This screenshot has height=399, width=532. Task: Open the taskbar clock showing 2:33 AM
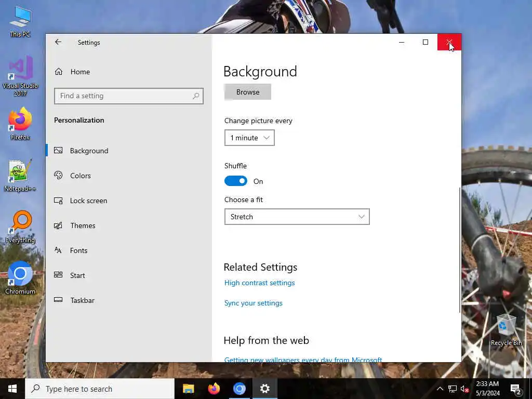[487, 389]
